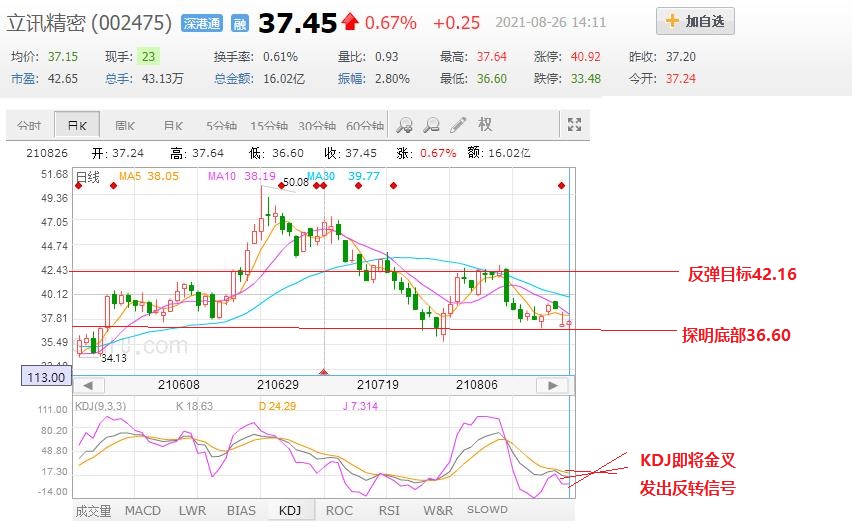Switch indicator to LWR
The width and height of the screenshot is (852, 530).
(x=192, y=511)
